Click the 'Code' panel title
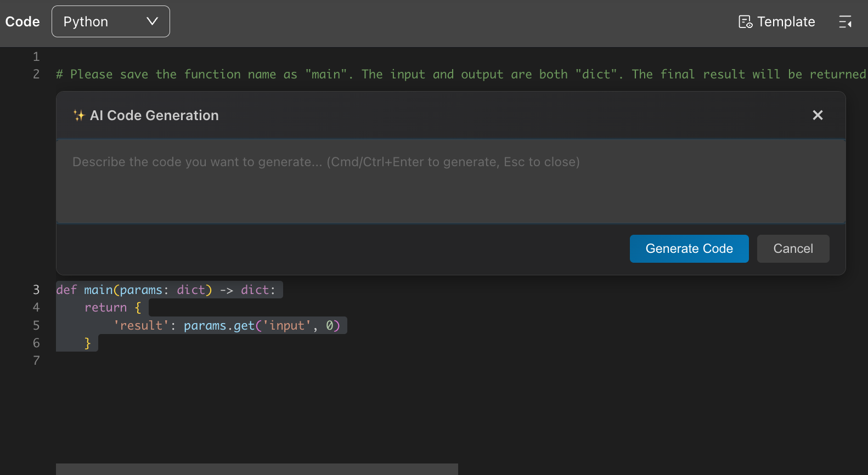The width and height of the screenshot is (868, 475). pyautogui.click(x=22, y=21)
